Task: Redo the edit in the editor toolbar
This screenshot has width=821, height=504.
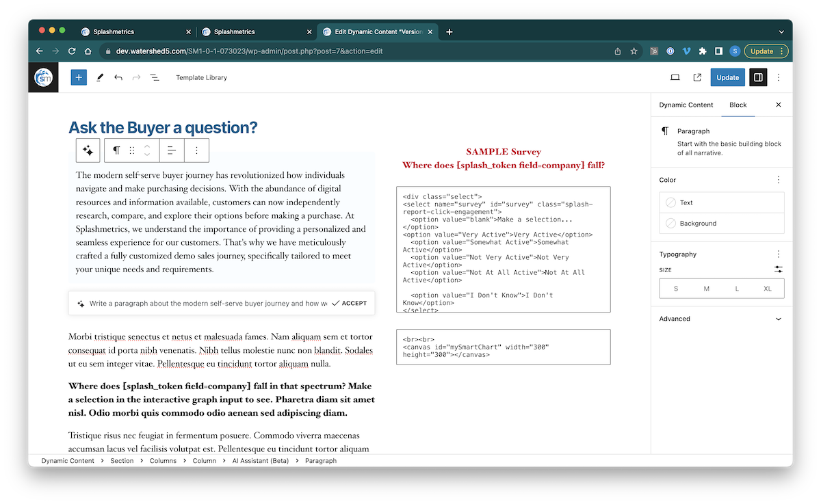Action: (136, 77)
